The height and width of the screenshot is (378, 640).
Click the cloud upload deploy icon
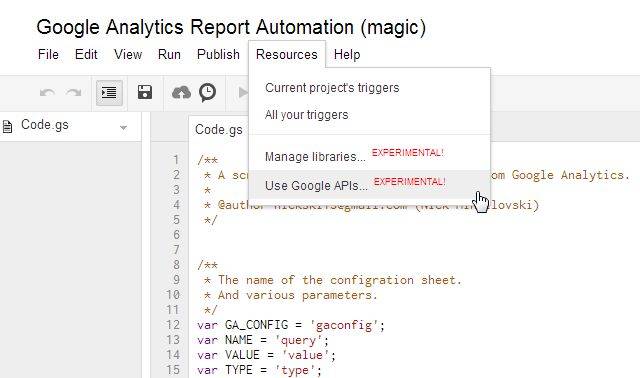click(181, 93)
